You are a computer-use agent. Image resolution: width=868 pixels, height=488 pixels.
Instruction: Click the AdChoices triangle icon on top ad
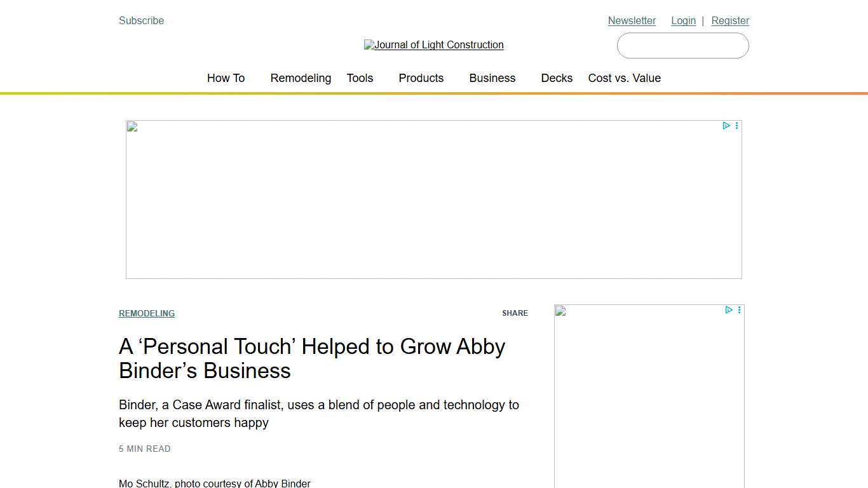726,125
